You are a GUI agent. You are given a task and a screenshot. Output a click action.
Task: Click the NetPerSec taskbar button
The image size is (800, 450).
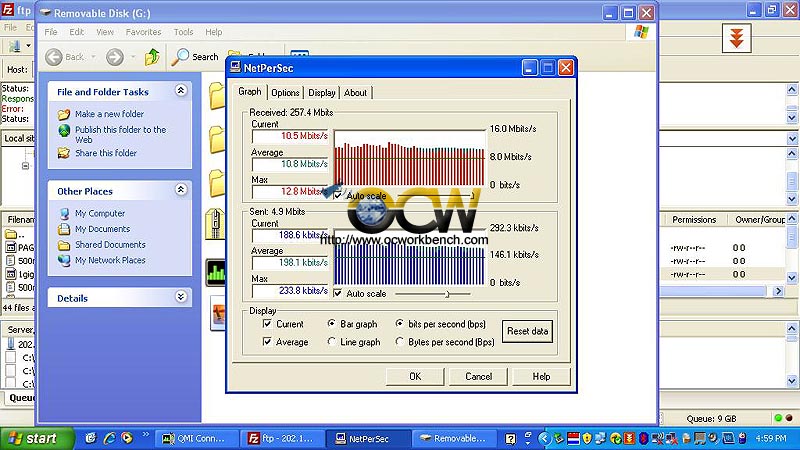370,439
